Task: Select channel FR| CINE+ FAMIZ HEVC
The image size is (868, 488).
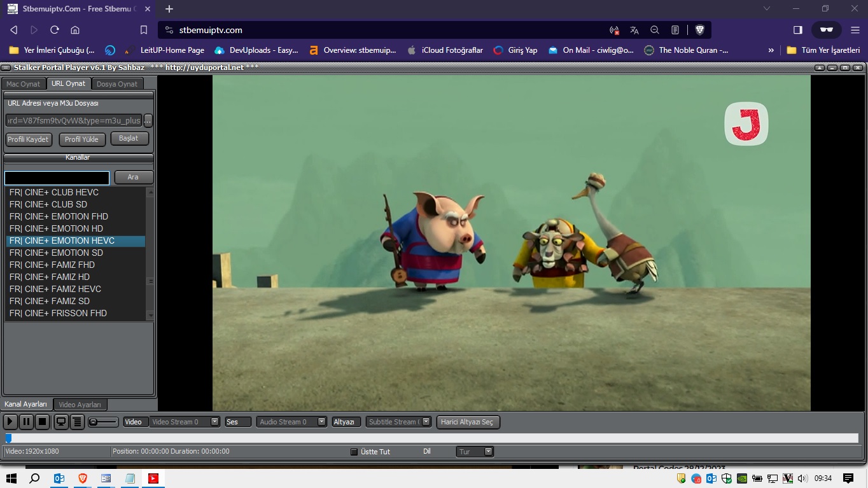Action: click(x=76, y=289)
